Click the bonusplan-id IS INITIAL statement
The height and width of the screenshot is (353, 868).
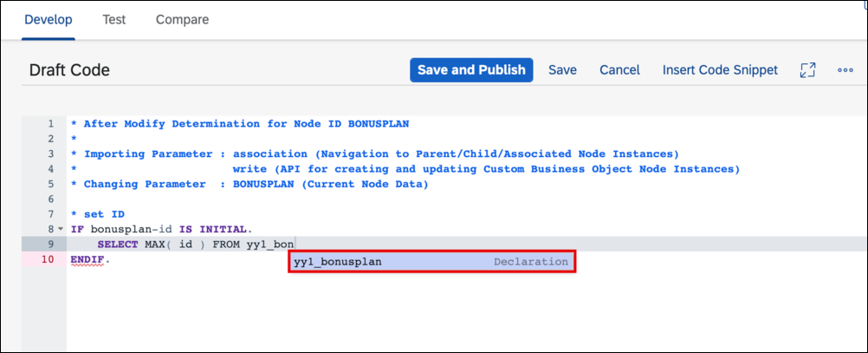pyautogui.click(x=161, y=229)
